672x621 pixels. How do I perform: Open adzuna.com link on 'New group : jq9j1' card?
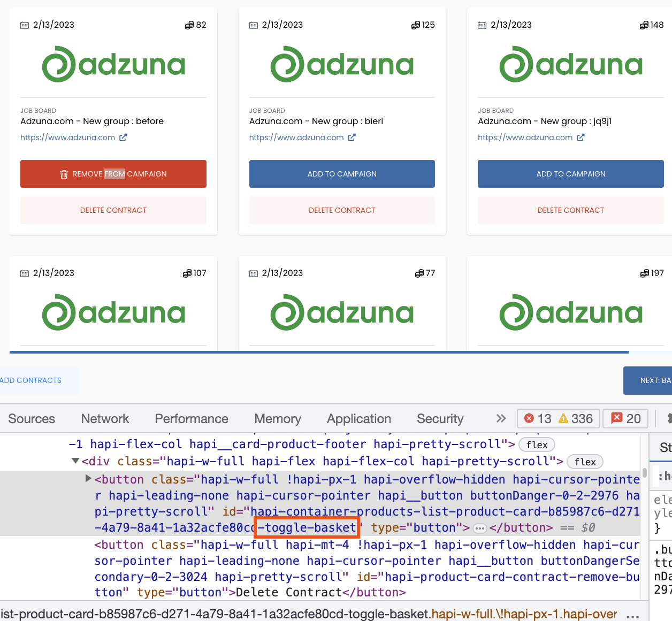[x=525, y=137]
